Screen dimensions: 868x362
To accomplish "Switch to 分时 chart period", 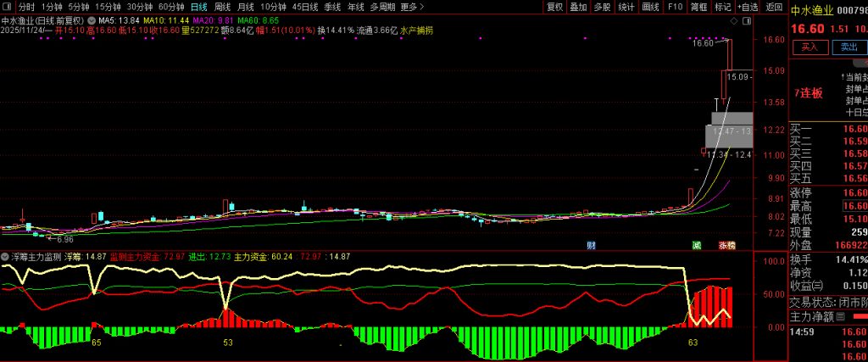I will point(26,7).
